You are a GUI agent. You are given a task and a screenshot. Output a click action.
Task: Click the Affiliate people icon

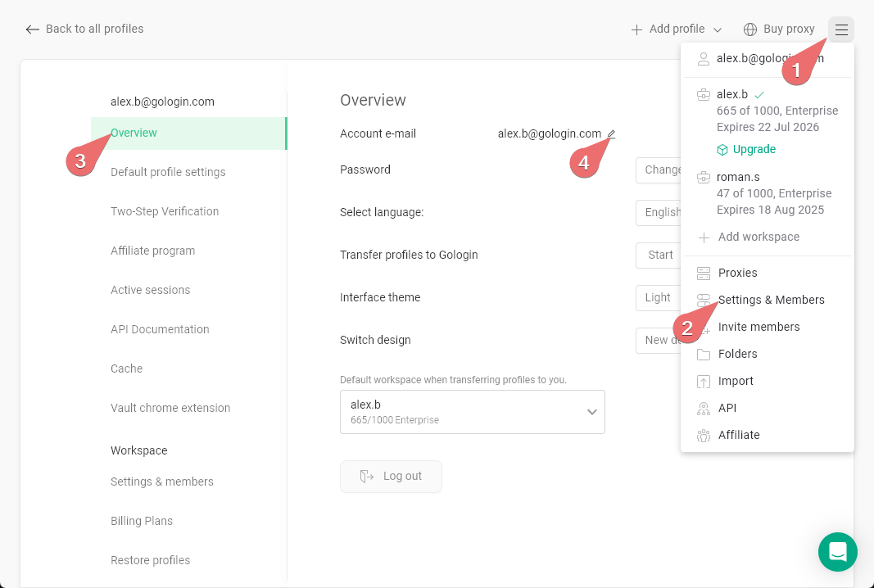[704, 436]
